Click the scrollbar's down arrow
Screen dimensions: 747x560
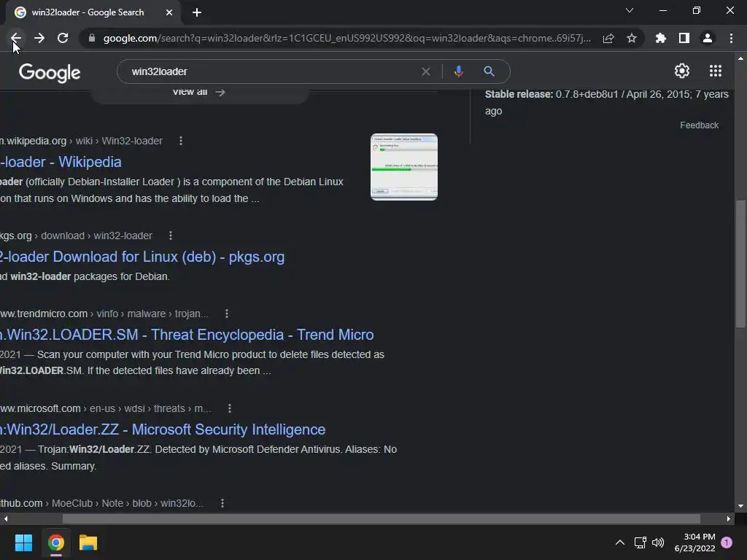pyautogui.click(x=740, y=506)
